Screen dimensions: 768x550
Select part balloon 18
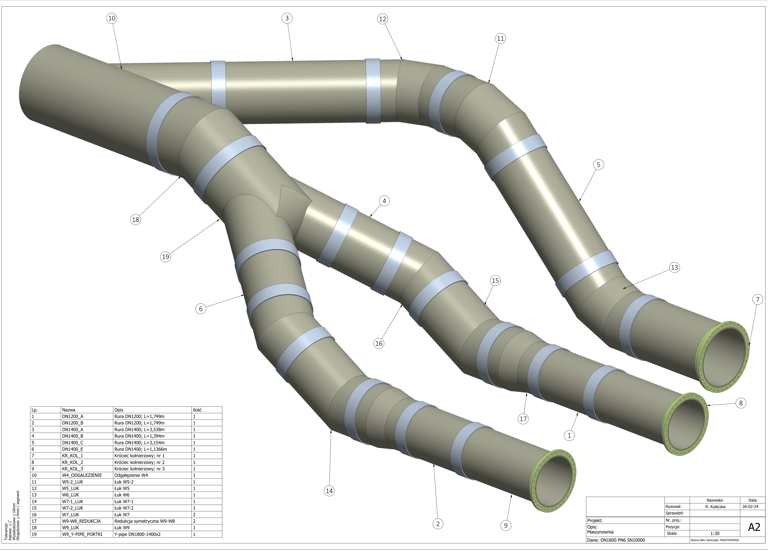(x=135, y=219)
